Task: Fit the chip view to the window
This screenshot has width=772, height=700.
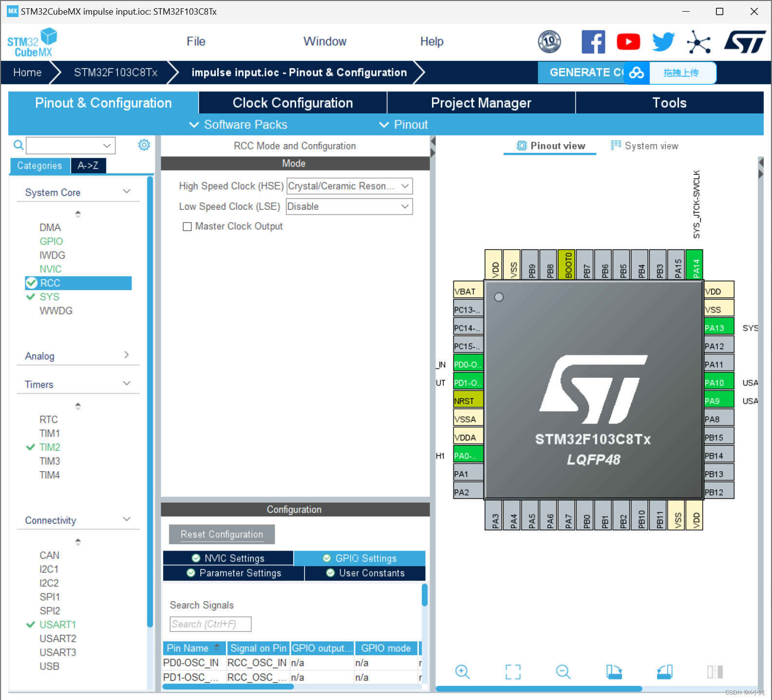Action: (x=513, y=672)
